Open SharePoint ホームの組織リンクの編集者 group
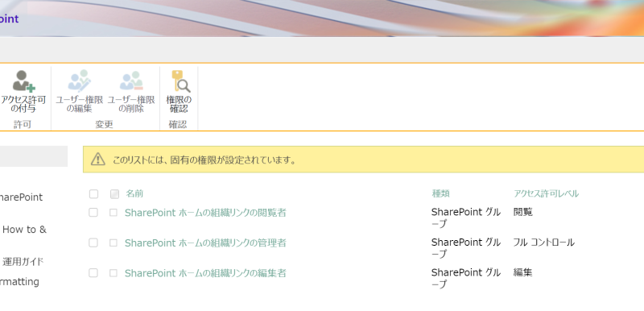 pyautogui.click(x=205, y=273)
